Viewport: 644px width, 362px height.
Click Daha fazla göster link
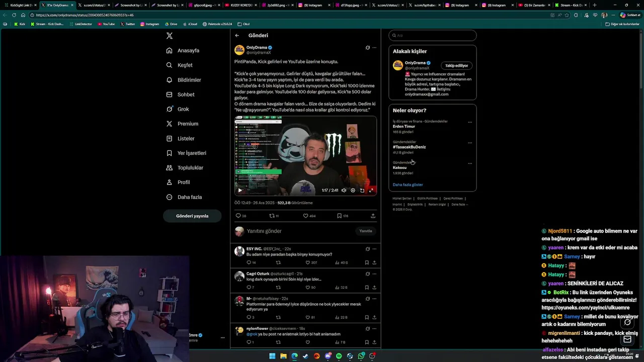pos(408,185)
